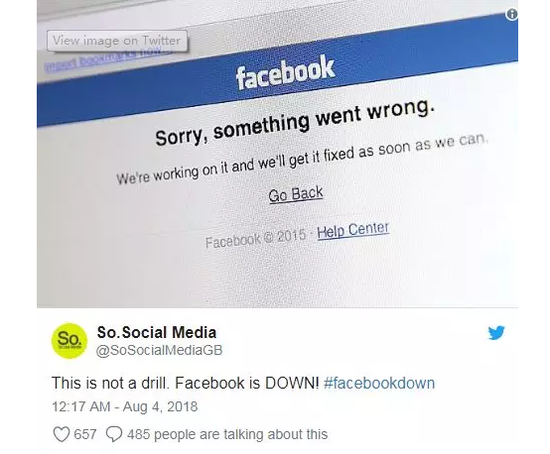Click the facebook logo in the photo
This screenshot has width=550, height=454.
(x=285, y=73)
